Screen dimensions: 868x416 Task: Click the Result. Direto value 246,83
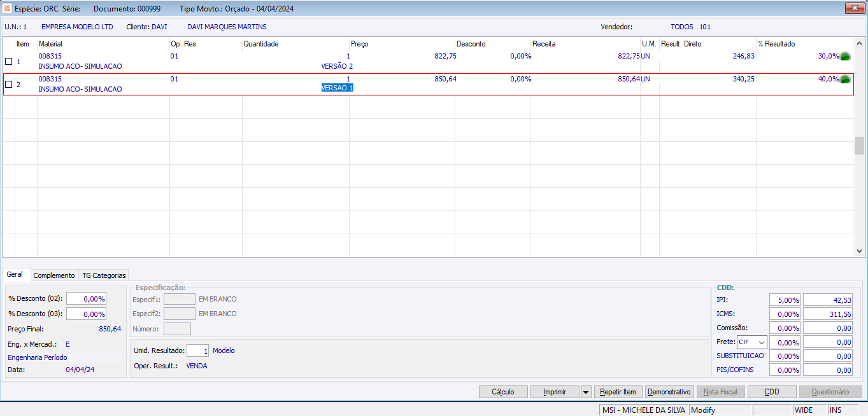(743, 56)
